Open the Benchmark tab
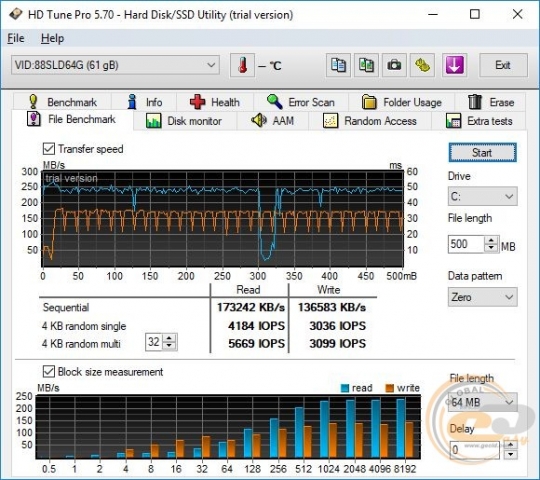 [x=62, y=102]
